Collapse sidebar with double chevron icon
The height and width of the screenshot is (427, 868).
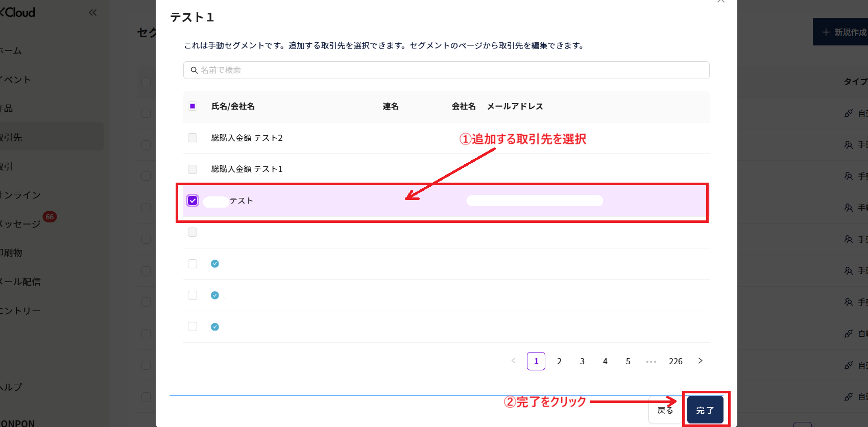tap(92, 12)
